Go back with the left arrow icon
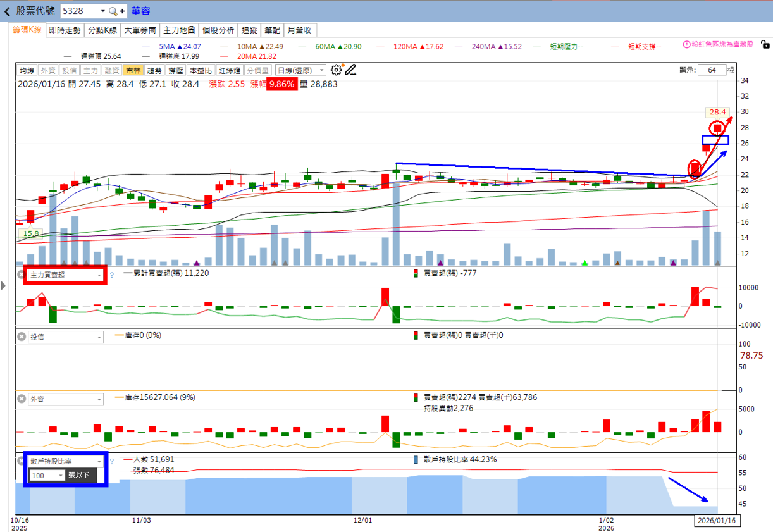773x532 pixels. pos(7,11)
